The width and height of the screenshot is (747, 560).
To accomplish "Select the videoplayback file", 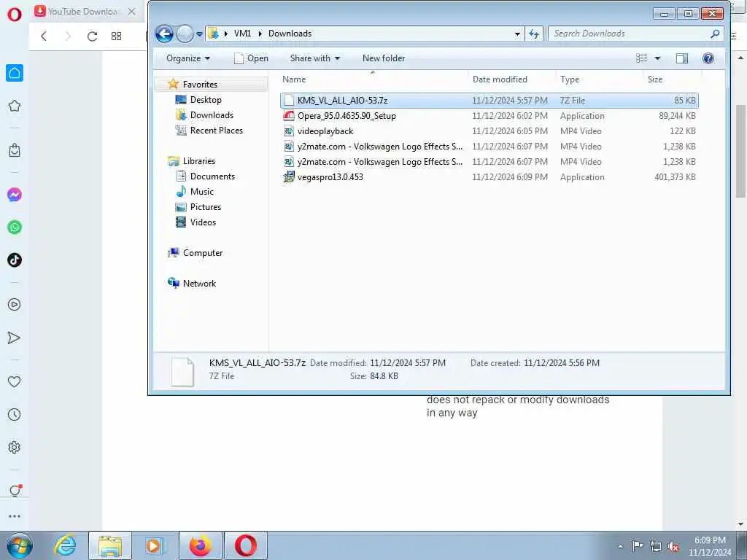I will tap(489, 131).
